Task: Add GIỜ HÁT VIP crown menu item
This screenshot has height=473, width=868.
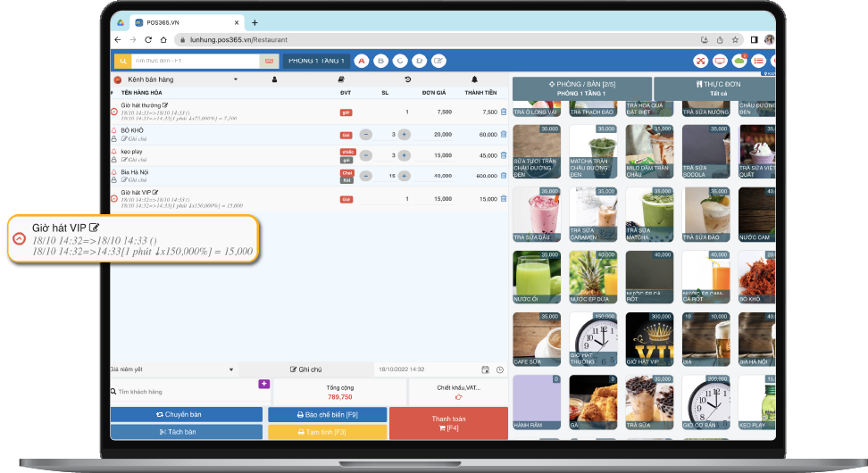Action: click(x=649, y=339)
